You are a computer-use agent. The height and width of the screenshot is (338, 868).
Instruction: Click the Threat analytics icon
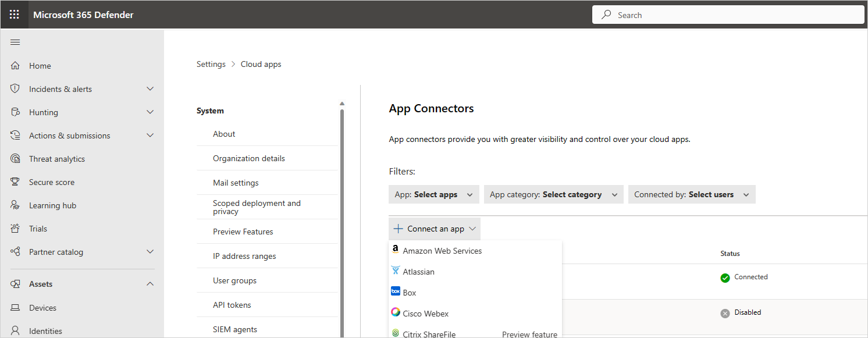[16, 159]
